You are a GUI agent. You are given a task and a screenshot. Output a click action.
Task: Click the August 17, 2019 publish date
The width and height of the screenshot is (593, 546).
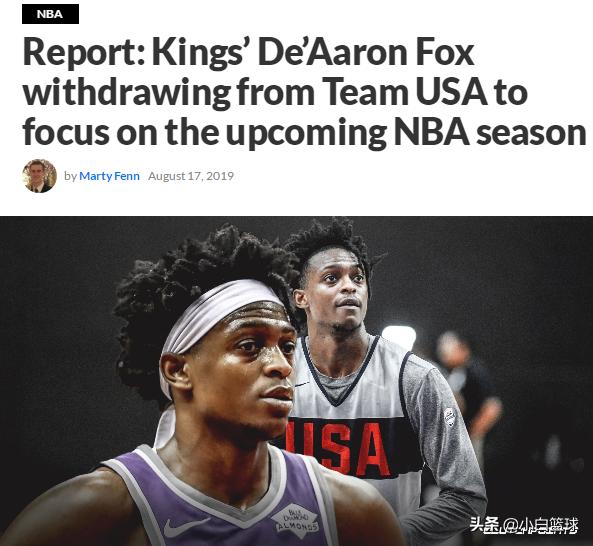pos(191,176)
